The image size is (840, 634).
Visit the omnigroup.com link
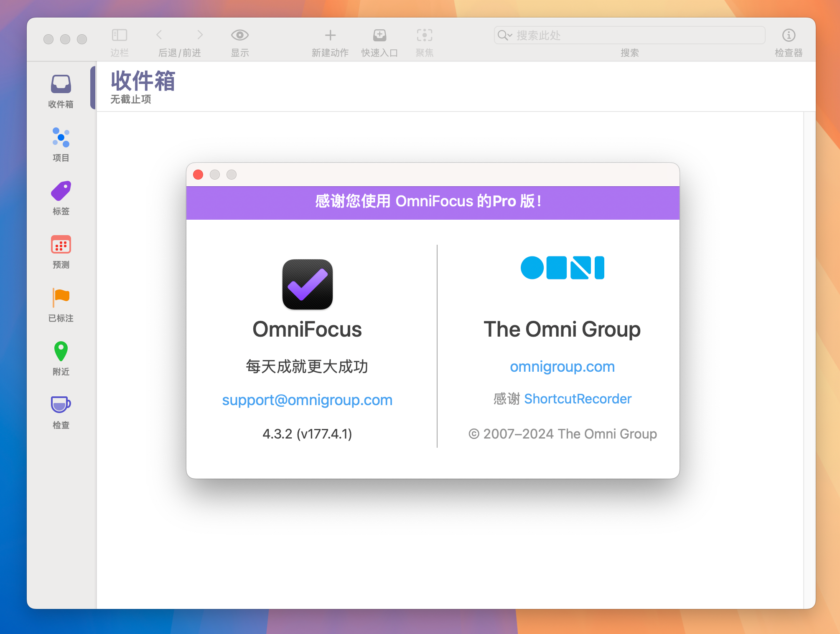pos(562,367)
